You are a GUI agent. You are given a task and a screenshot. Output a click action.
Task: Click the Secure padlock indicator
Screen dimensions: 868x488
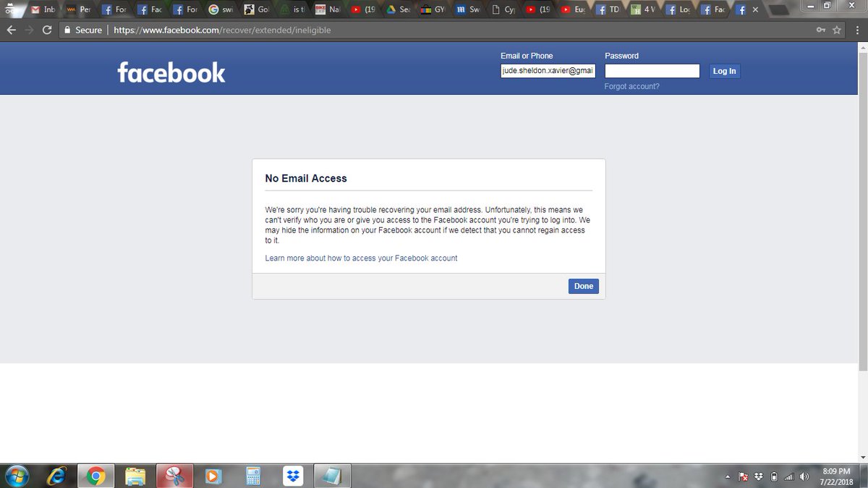point(83,30)
